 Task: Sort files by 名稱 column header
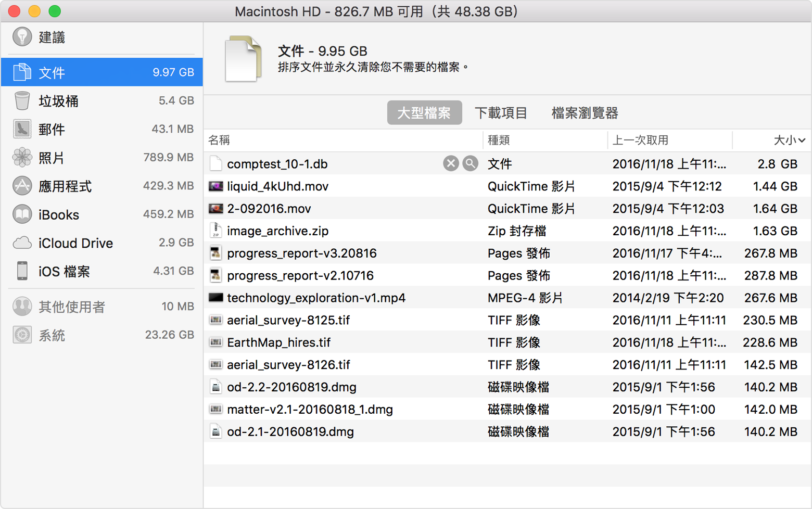click(219, 140)
